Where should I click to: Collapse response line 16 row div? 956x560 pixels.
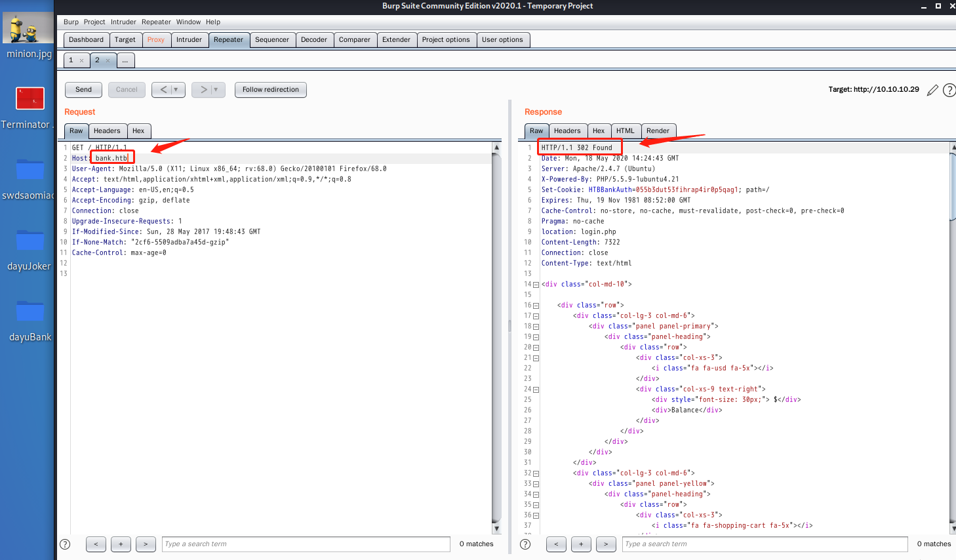[x=536, y=306]
